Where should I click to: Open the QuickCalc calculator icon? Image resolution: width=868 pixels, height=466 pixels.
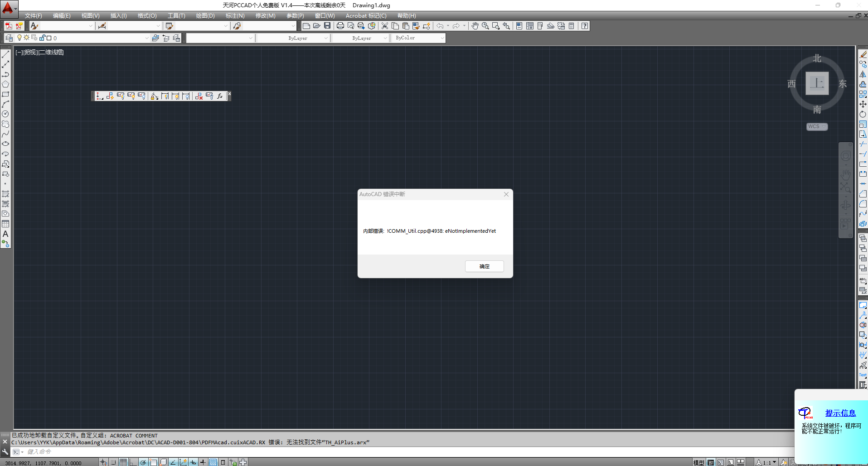pos(571,26)
